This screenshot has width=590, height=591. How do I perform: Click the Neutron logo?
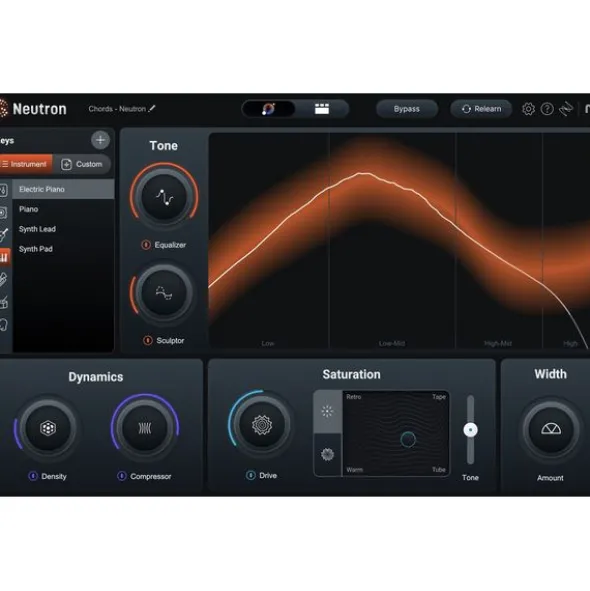[x=33, y=109]
